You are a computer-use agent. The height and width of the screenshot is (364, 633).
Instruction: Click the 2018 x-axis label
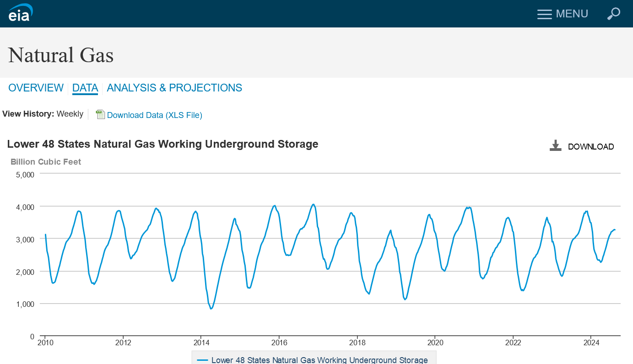357,343
